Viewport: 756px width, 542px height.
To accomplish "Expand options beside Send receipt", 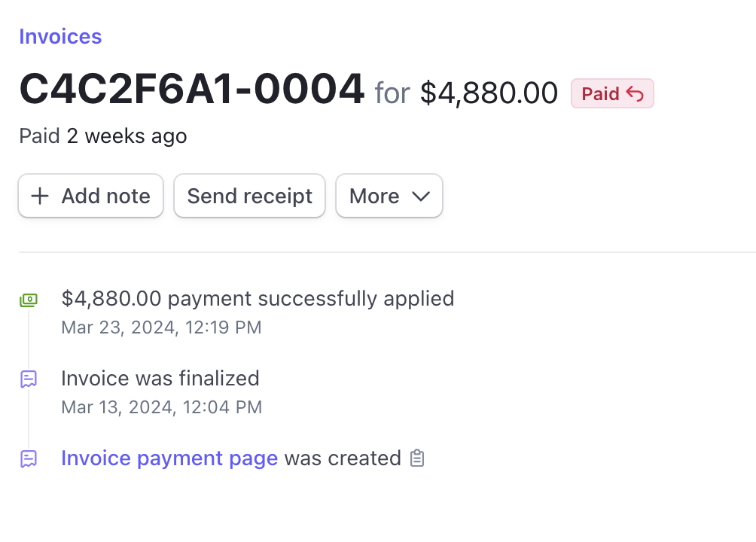I will pos(389,196).
